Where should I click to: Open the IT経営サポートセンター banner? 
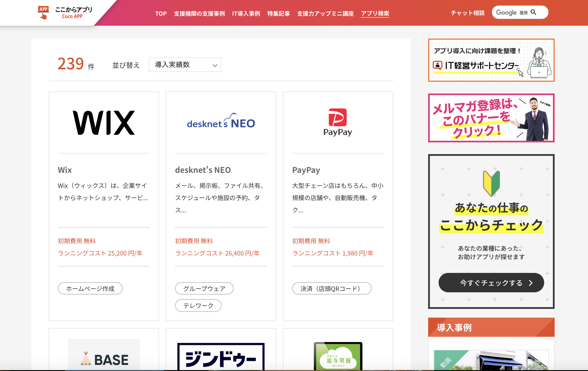[491, 60]
